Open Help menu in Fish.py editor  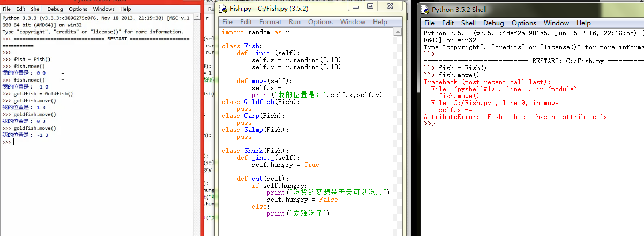380,22
